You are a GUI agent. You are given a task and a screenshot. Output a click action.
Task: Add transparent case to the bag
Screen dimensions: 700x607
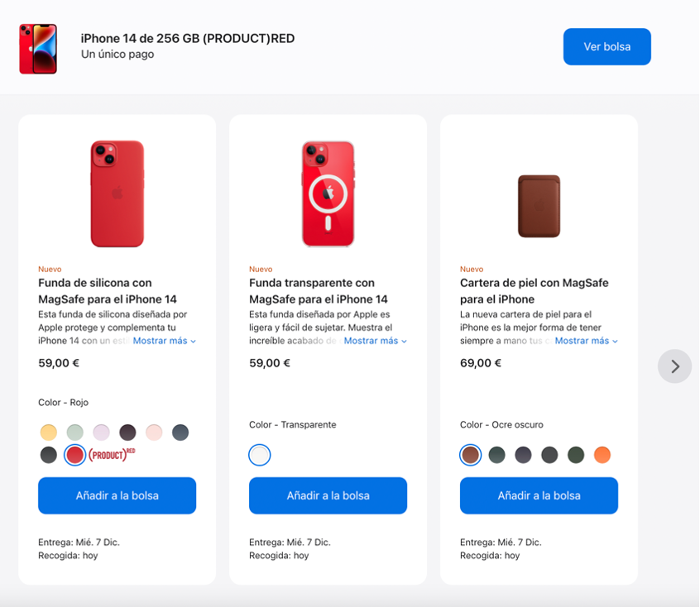pos(328,495)
